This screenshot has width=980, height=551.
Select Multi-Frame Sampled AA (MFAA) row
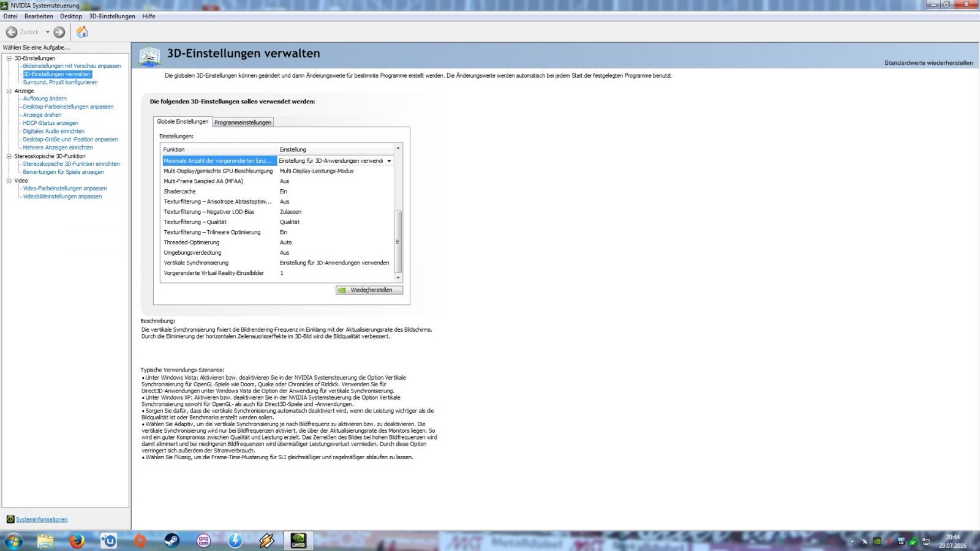pos(277,181)
